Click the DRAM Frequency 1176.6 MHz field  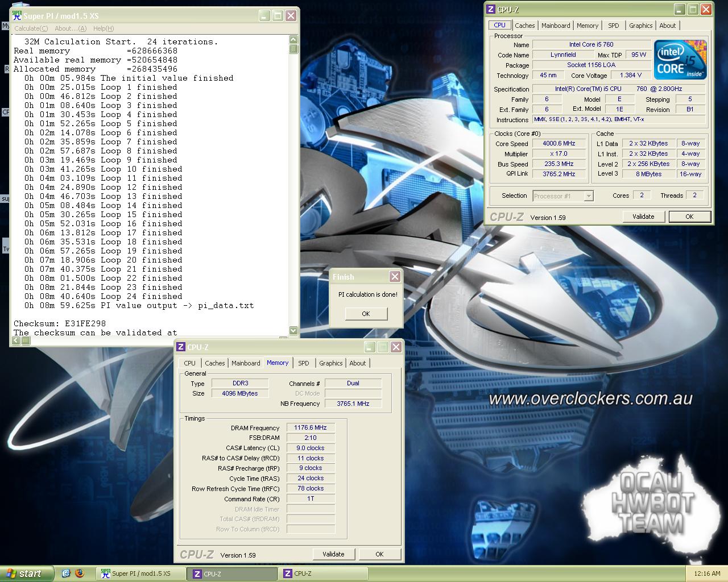pyautogui.click(x=311, y=428)
